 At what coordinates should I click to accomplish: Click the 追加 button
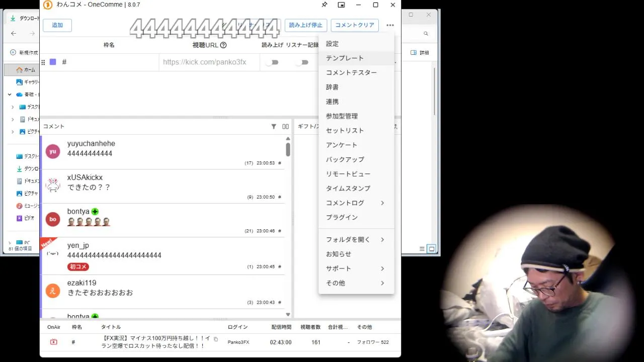click(57, 25)
